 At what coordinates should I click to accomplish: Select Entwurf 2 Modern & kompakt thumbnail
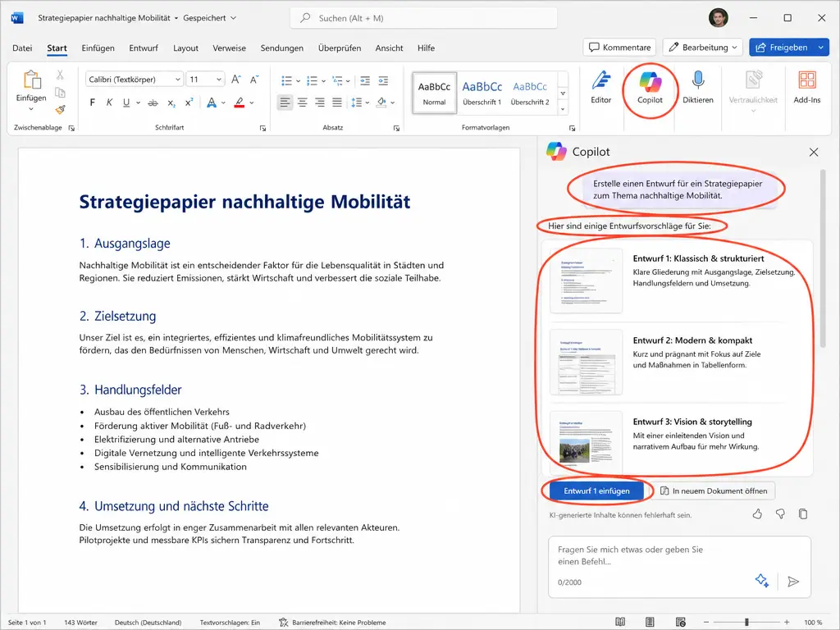(586, 362)
